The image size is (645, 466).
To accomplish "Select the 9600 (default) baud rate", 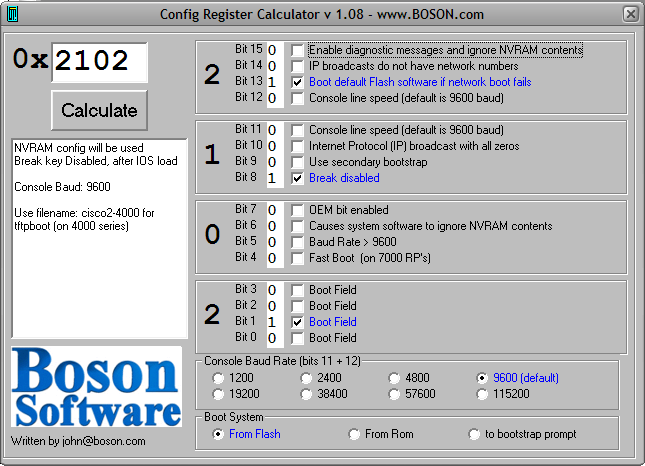I will [482, 378].
